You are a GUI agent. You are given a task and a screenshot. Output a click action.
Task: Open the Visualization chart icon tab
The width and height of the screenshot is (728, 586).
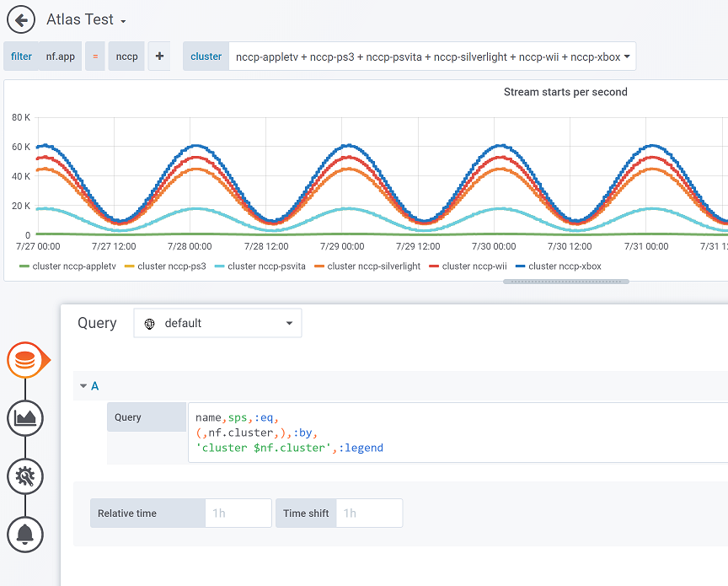pos(25,417)
